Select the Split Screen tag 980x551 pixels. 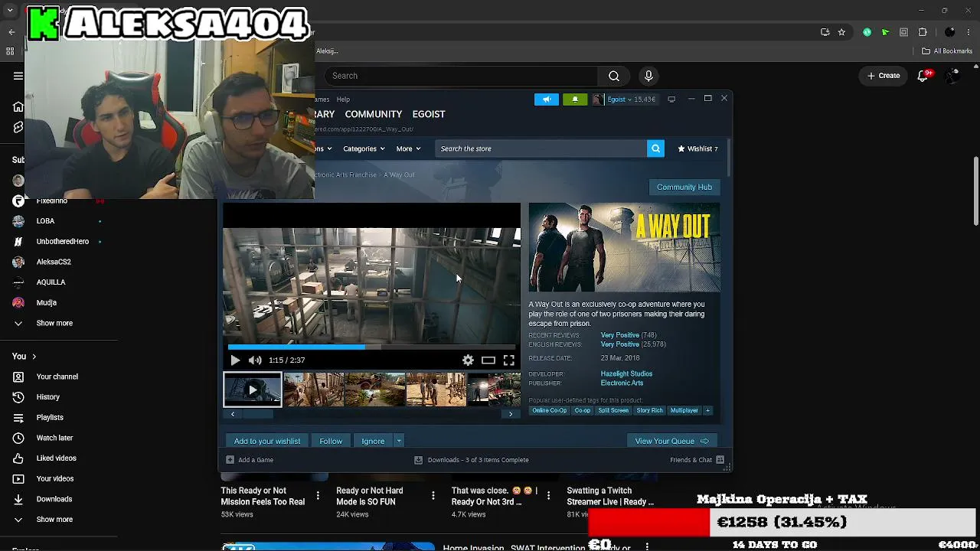pyautogui.click(x=613, y=411)
